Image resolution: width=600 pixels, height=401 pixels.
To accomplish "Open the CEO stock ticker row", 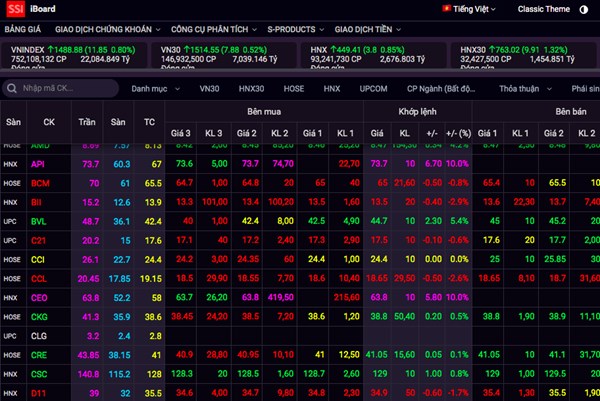I will (x=40, y=297).
